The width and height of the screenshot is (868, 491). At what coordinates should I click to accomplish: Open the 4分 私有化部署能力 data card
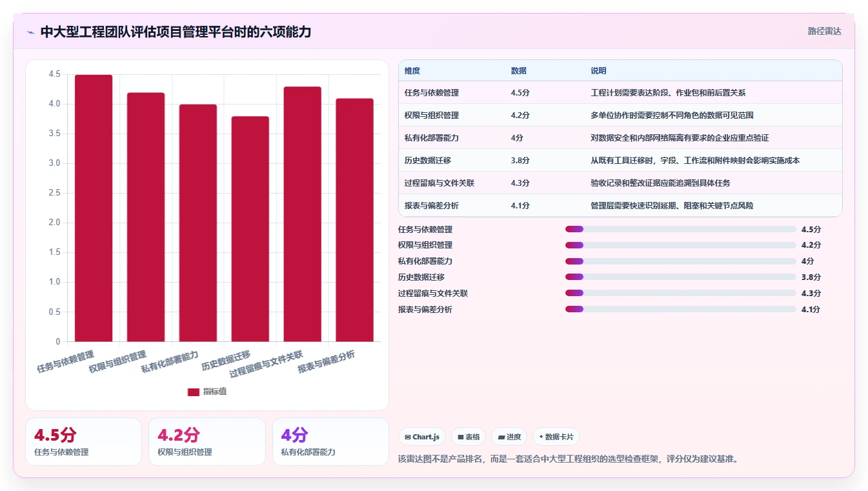click(x=330, y=441)
